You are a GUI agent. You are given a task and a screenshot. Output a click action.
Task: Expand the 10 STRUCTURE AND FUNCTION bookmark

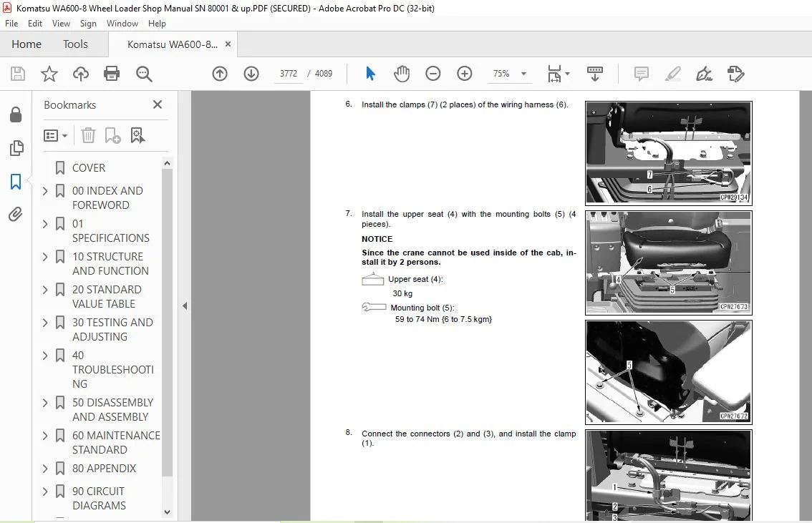45,257
